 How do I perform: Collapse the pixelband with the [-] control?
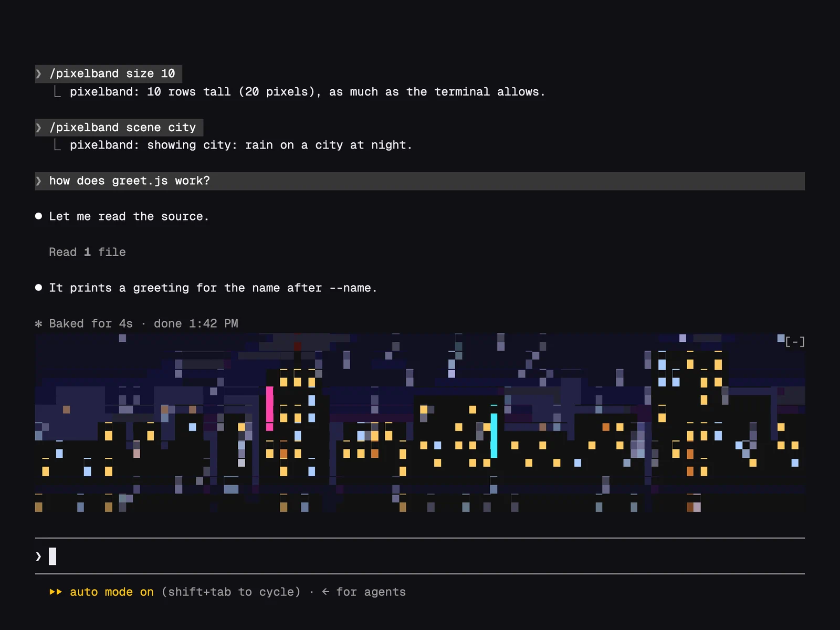795,342
